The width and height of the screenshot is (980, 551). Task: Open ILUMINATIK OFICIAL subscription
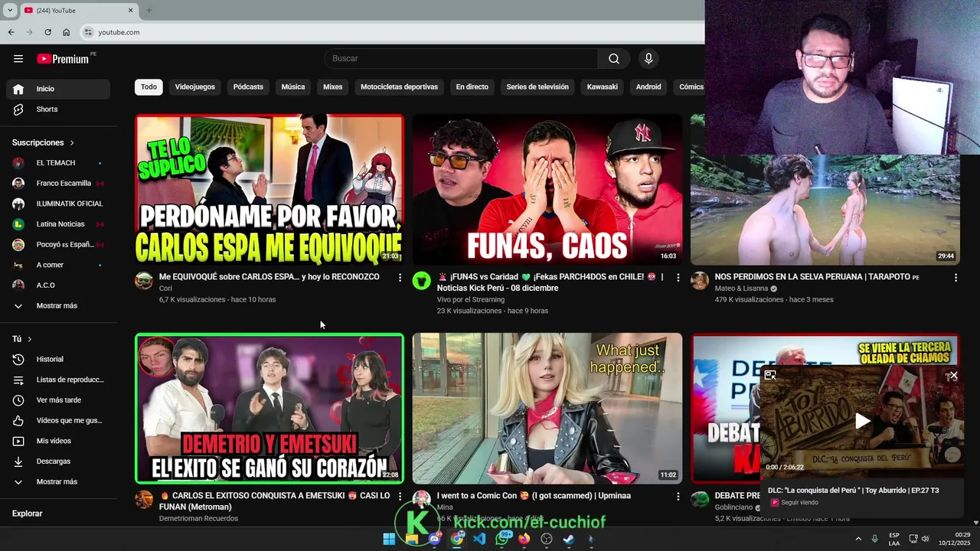[58, 204]
